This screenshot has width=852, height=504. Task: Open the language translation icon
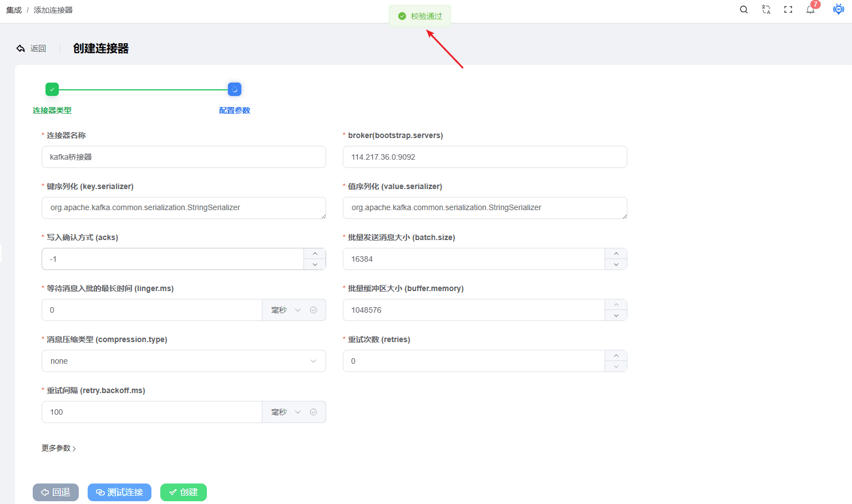tap(766, 9)
